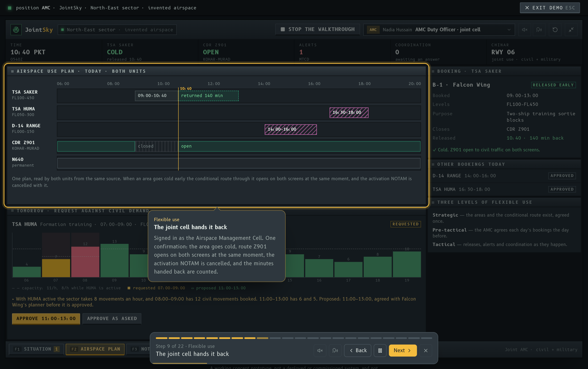Click the CDR Z901 open segment

click(299, 146)
